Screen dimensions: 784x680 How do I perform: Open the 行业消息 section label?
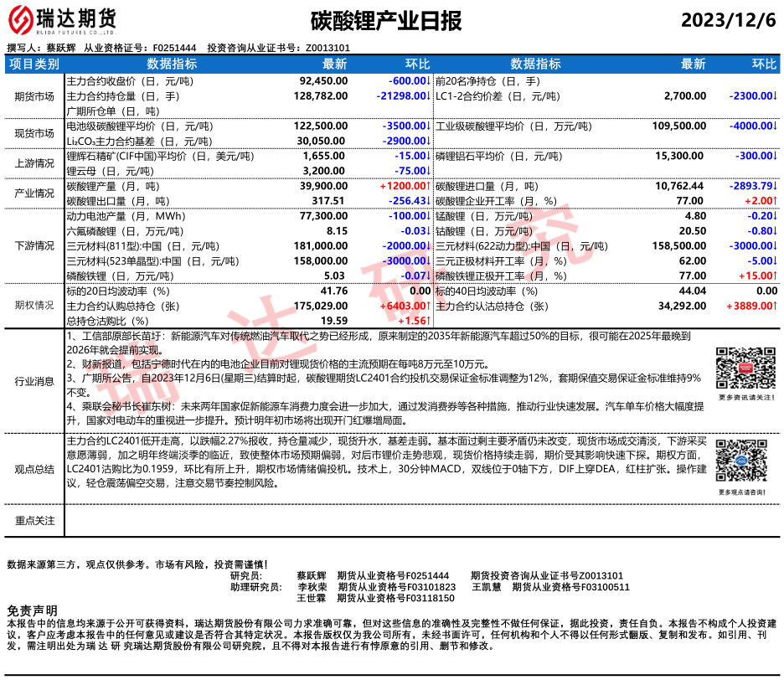click(x=34, y=382)
